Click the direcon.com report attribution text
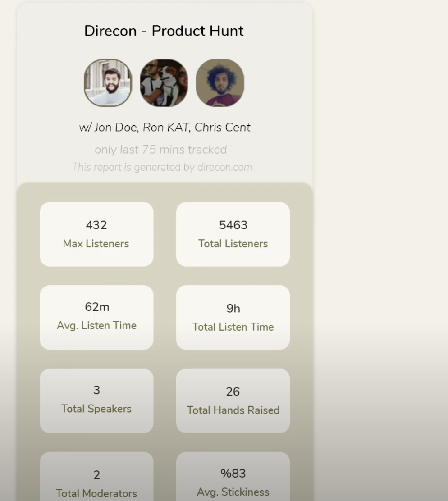 click(162, 167)
